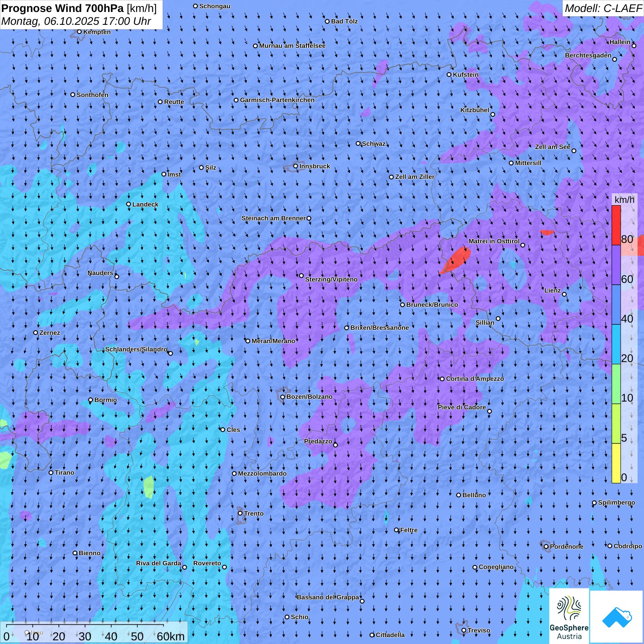
Task: Click the 'Bruneck/Brunico' label
Action: point(432,305)
